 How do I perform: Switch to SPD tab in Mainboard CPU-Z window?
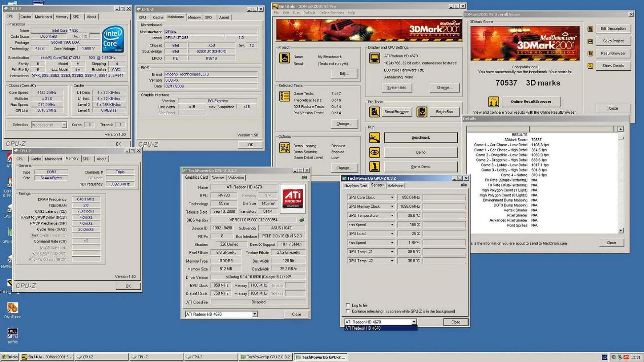(x=208, y=17)
